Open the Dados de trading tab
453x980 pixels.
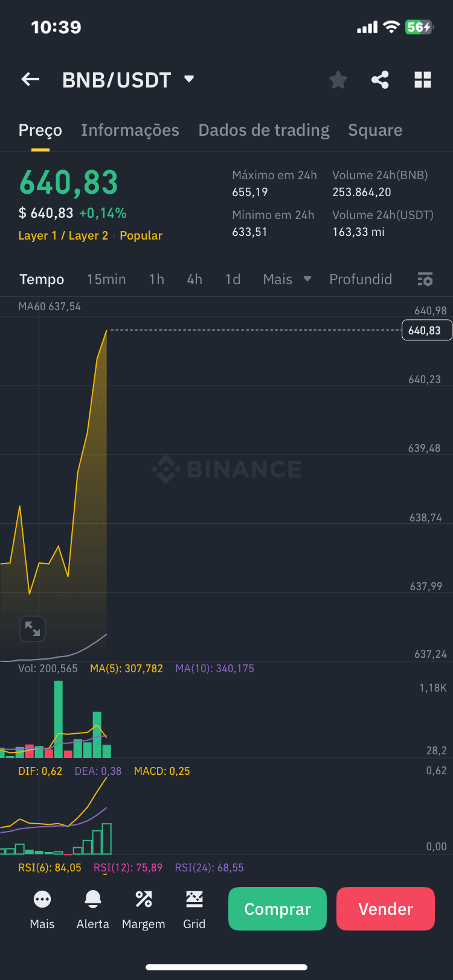coord(264,130)
